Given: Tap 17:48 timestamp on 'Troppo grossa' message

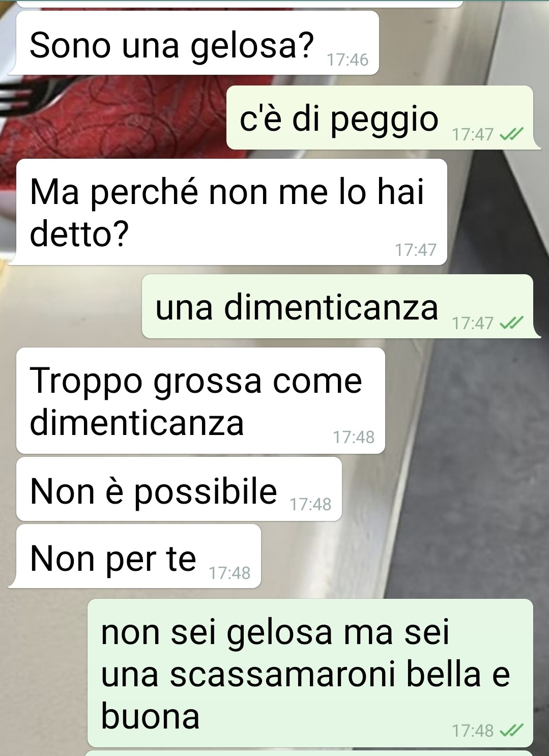Looking at the screenshot, I should point(354,437).
